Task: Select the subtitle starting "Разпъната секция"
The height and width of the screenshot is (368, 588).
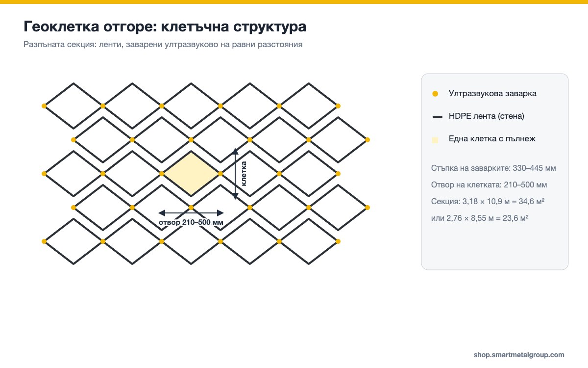Action: tap(163, 45)
